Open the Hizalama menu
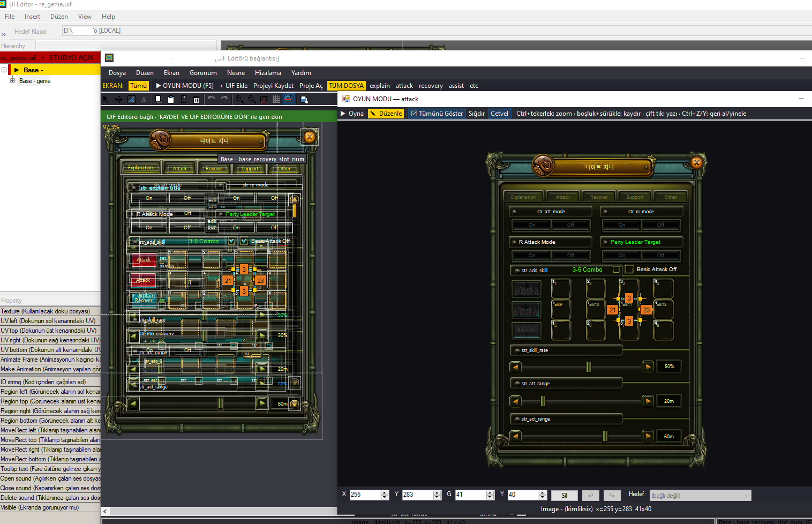Screen dimensions: 812x524 [x=268, y=73]
